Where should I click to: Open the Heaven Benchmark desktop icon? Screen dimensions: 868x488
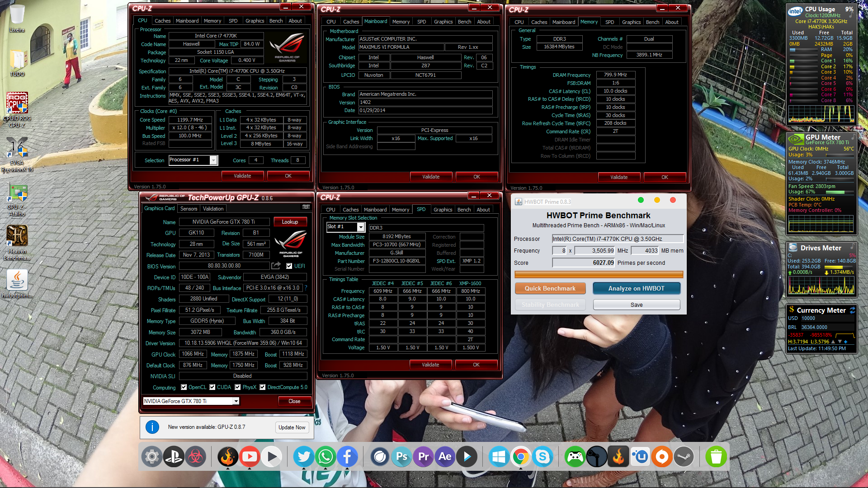click(17, 243)
